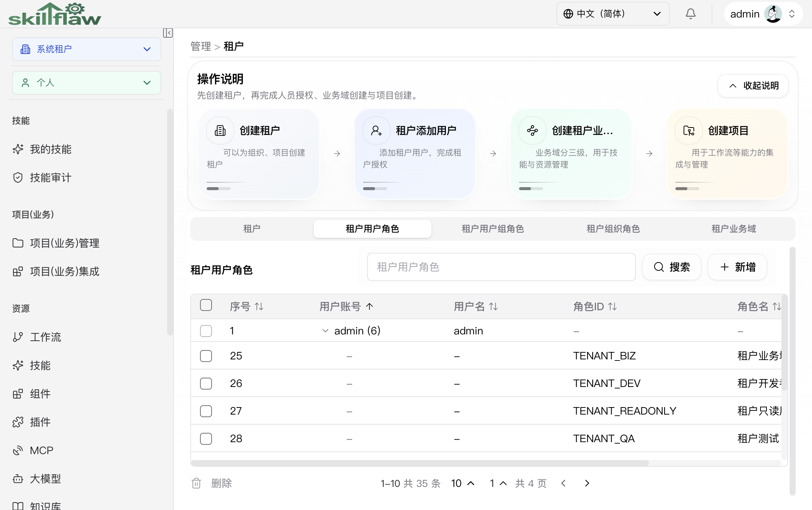
Task: Open 我的技能 sparkle icon in sidebar
Action: point(18,149)
